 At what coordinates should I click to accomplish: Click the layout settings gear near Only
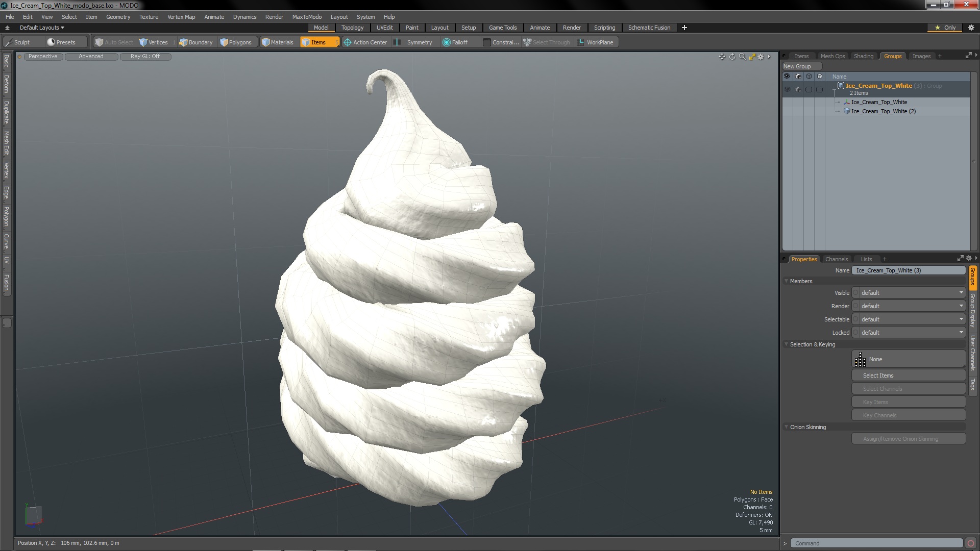(971, 28)
